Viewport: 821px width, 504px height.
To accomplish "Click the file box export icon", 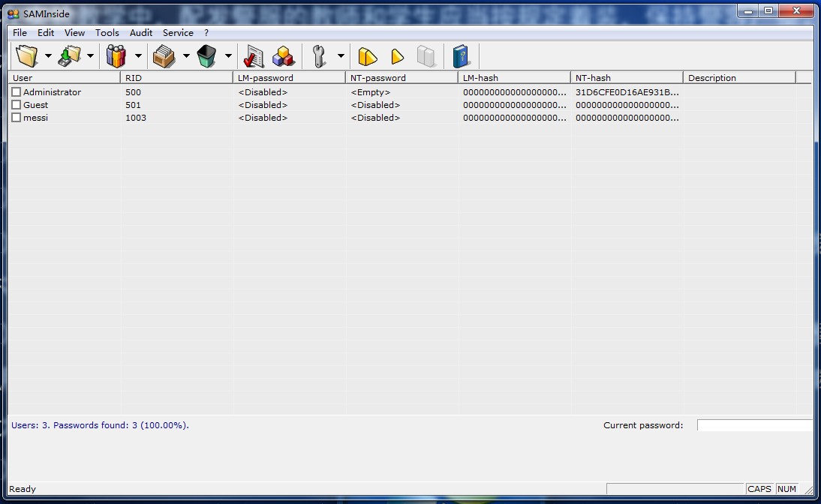I will coord(164,56).
